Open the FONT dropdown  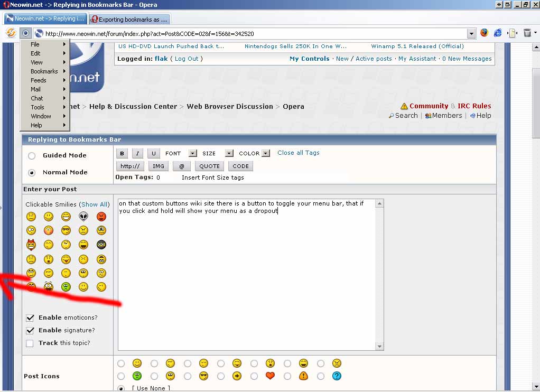click(193, 153)
